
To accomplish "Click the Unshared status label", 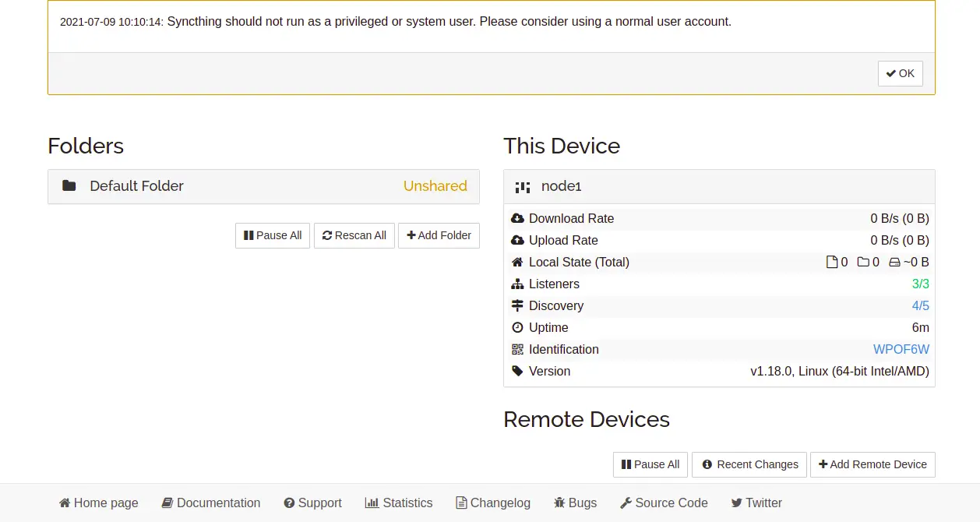I will (x=435, y=186).
